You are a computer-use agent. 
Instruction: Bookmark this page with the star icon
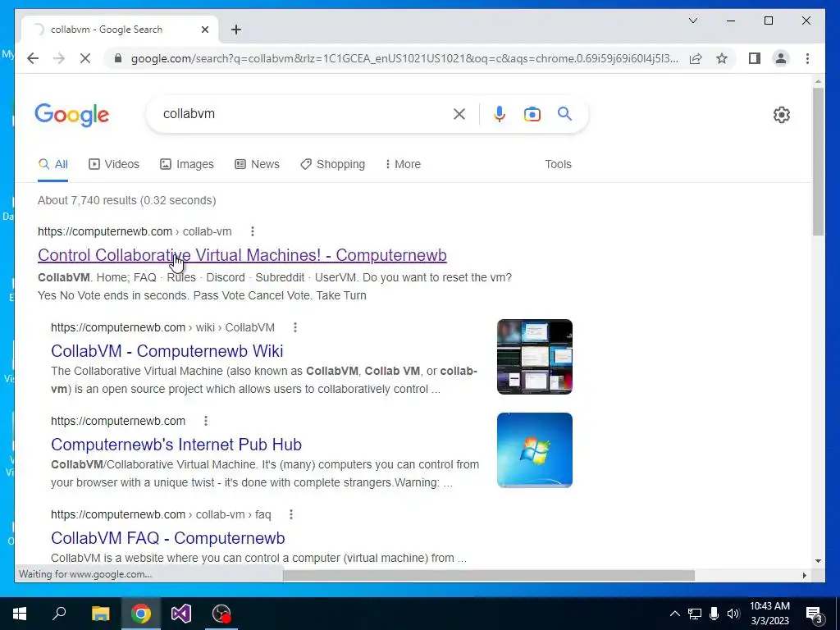coord(722,58)
